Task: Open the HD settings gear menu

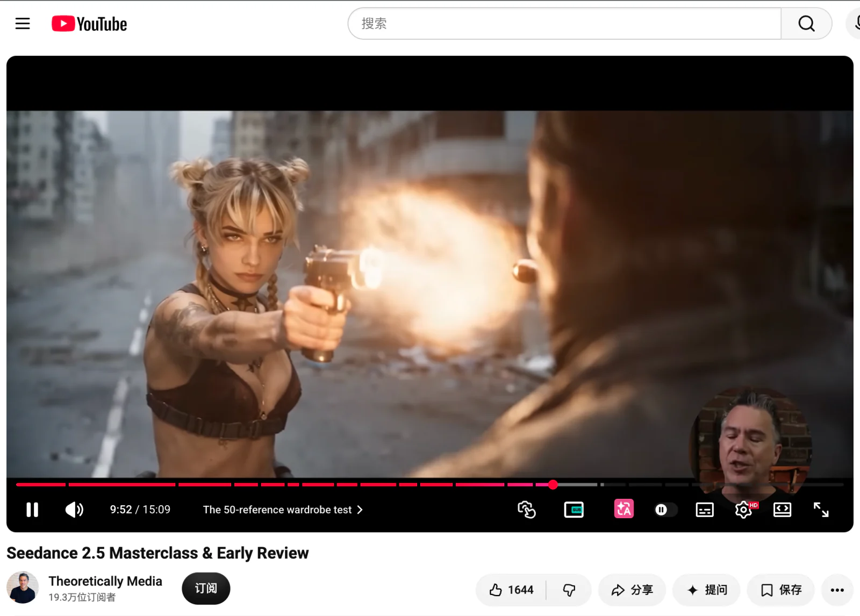Action: click(744, 510)
